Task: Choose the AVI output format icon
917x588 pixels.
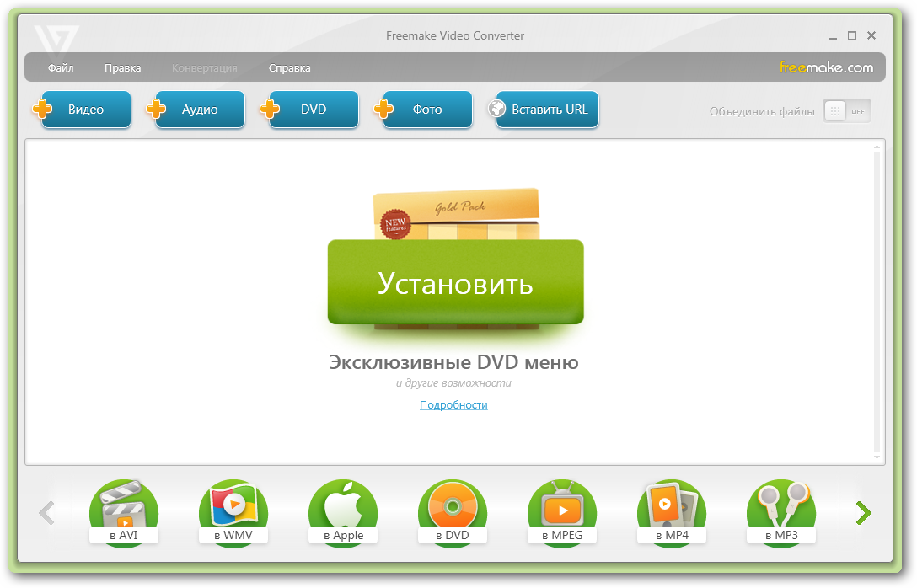Action: pyautogui.click(x=123, y=513)
